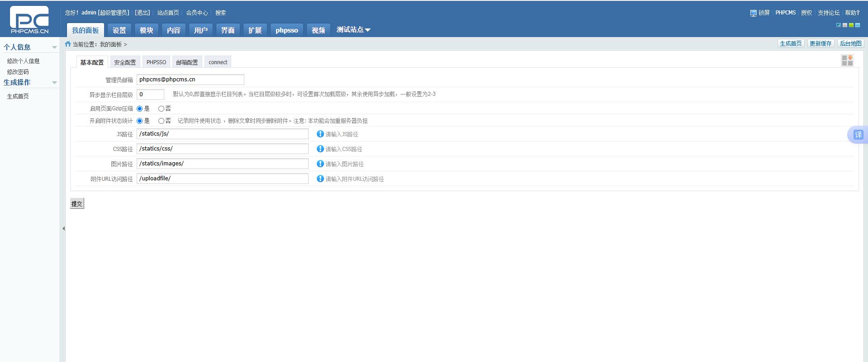Select 是 for 开启附件状态统计
Image resolution: width=868 pixels, height=362 pixels.
tap(140, 121)
